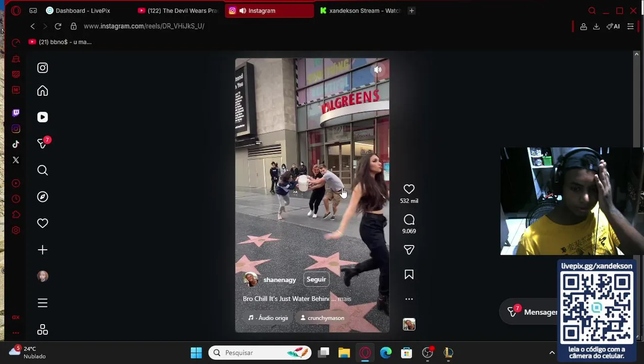Open the Meta apps grid icon
Screen dimensions: 644x364
tap(42, 330)
